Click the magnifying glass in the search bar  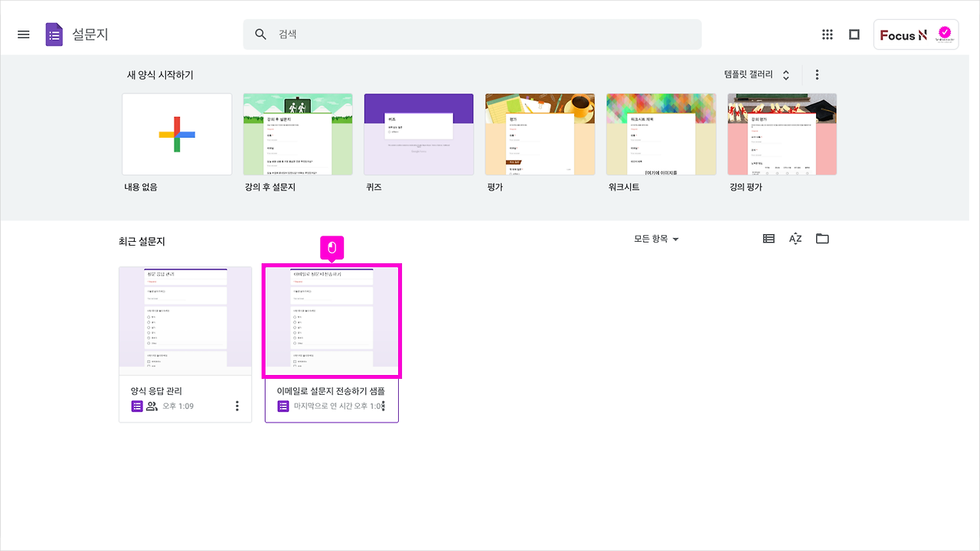pos(260,34)
